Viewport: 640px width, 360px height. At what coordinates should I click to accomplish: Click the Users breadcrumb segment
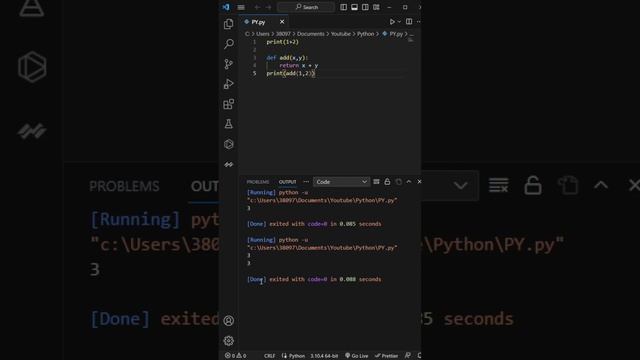262,34
